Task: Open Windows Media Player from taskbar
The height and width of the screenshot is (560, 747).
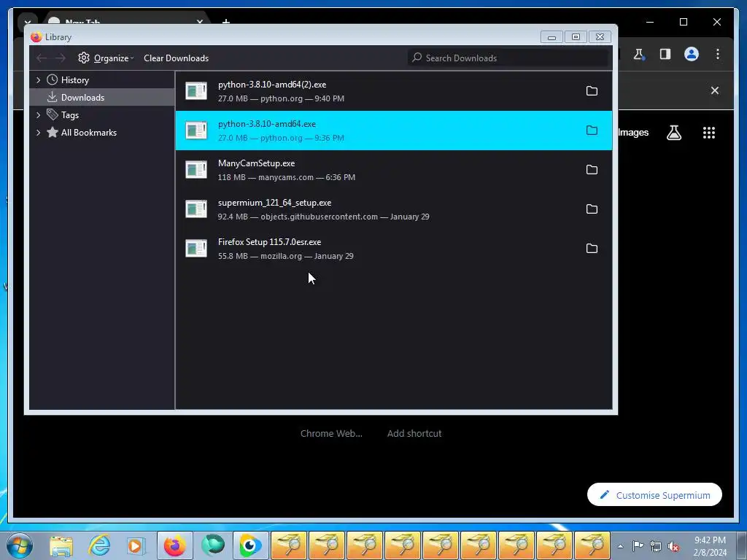Action: 136,546
